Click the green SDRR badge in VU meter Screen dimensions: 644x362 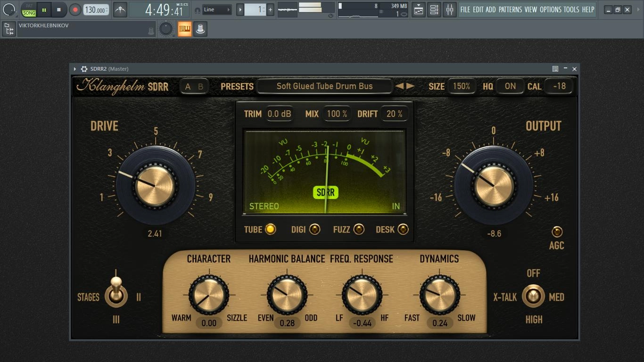326,192
